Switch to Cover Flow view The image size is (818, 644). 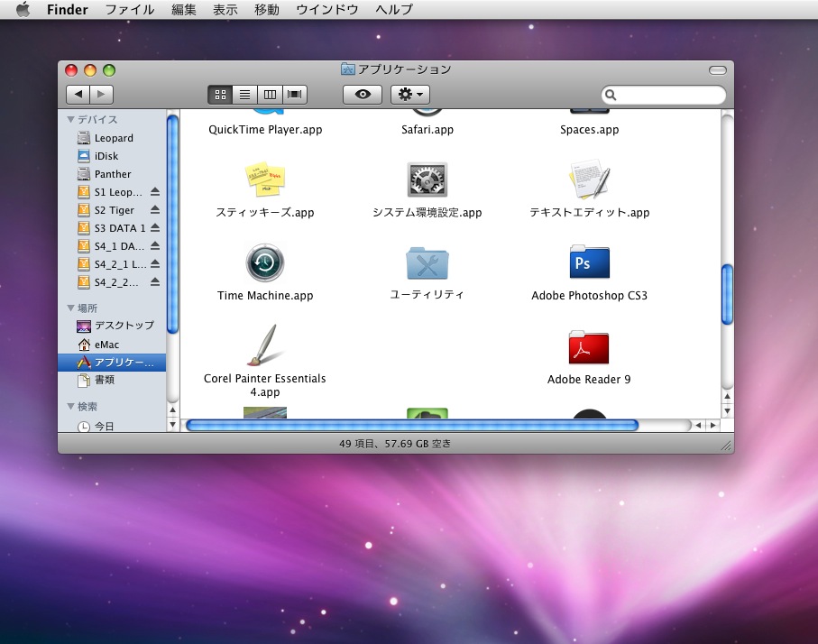click(295, 95)
